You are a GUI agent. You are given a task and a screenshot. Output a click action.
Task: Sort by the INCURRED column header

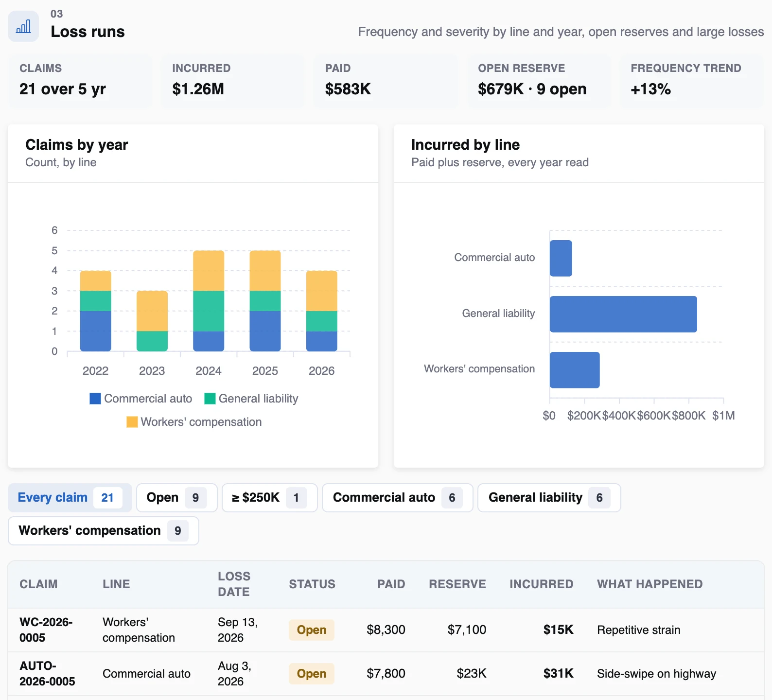pyautogui.click(x=542, y=584)
